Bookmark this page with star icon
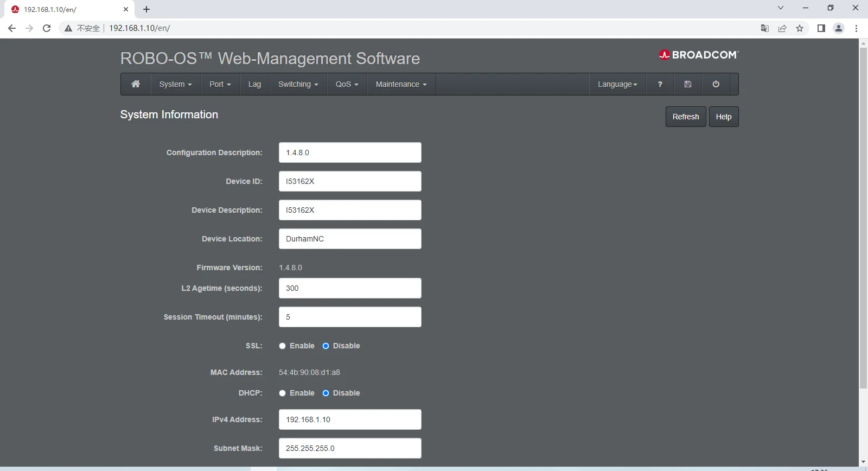This screenshot has width=868, height=471. click(800, 28)
